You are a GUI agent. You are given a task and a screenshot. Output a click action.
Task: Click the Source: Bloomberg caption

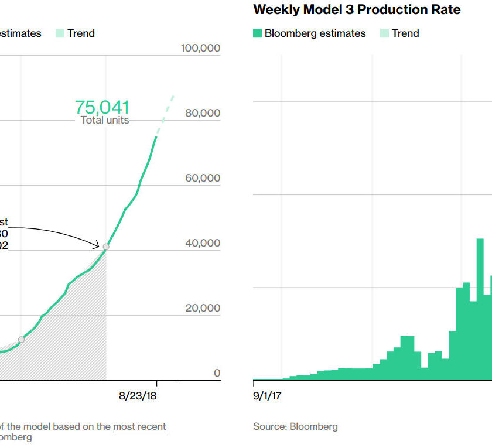pyautogui.click(x=295, y=427)
